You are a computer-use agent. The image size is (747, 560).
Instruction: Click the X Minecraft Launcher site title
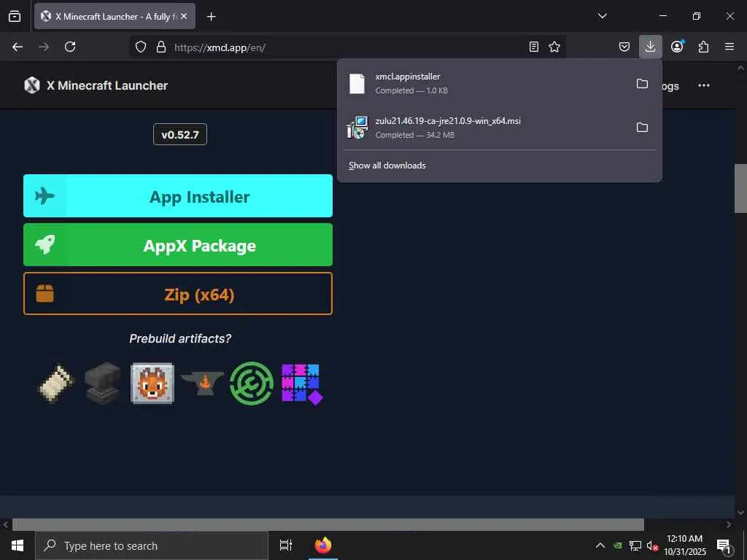click(x=107, y=86)
